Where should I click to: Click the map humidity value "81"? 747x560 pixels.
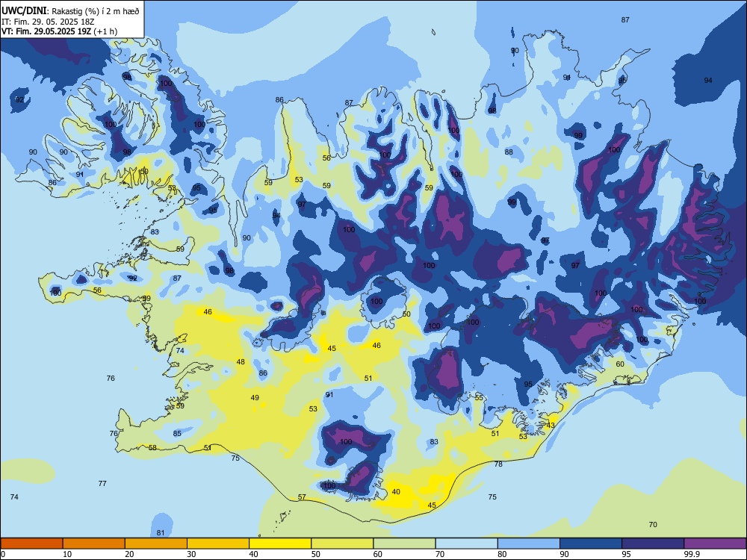(x=161, y=533)
